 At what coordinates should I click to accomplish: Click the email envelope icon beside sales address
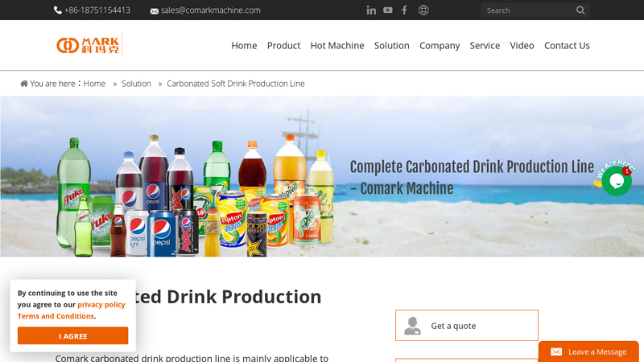pos(155,11)
